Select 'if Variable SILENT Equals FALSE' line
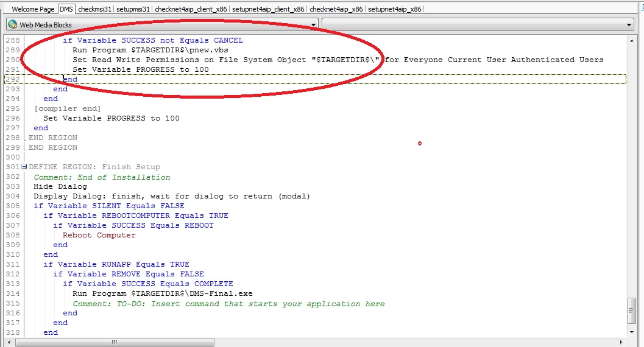644x347 pixels. point(109,206)
